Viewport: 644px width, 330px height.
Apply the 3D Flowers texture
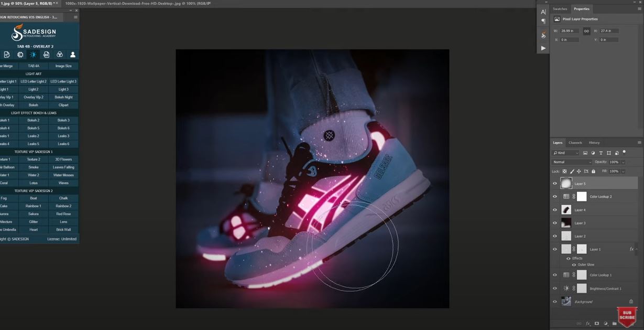click(x=63, y=159)
